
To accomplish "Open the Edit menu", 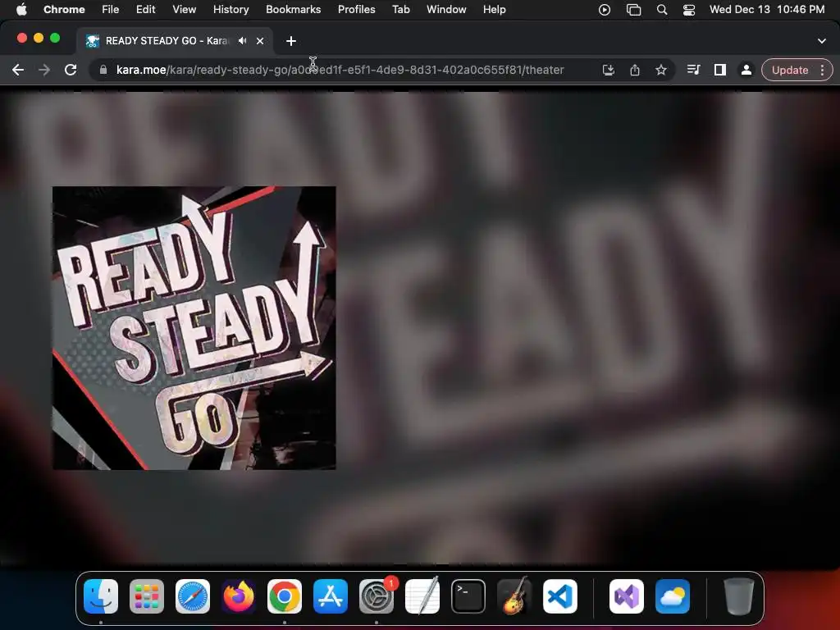I will [x=145, y=9].
